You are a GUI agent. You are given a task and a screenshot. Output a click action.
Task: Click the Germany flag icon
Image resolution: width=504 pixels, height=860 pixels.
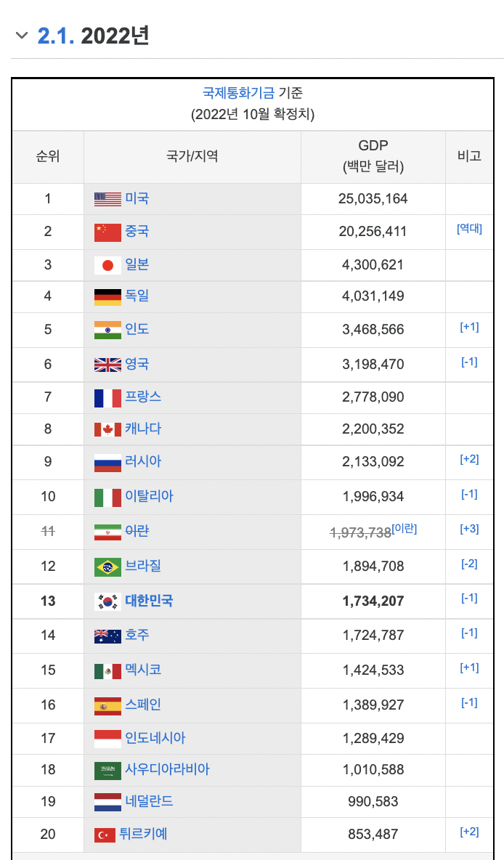[107, 296]
